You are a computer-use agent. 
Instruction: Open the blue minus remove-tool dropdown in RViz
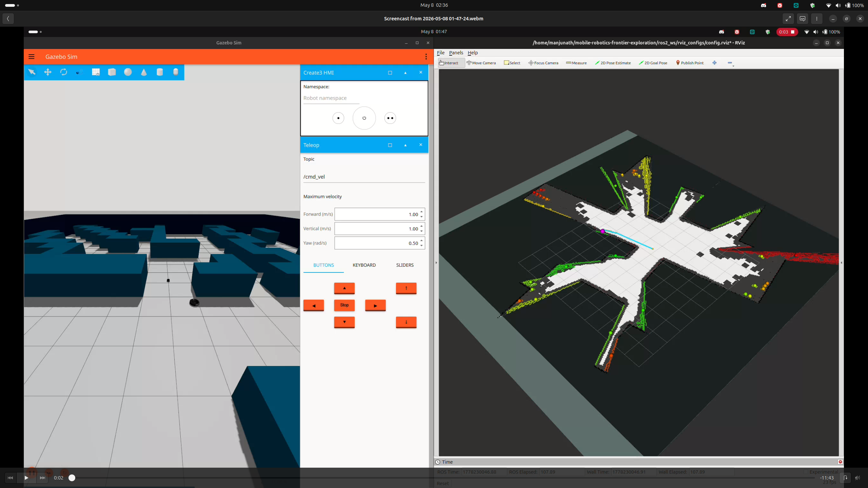pyautogui.click(x=730, y=63)
